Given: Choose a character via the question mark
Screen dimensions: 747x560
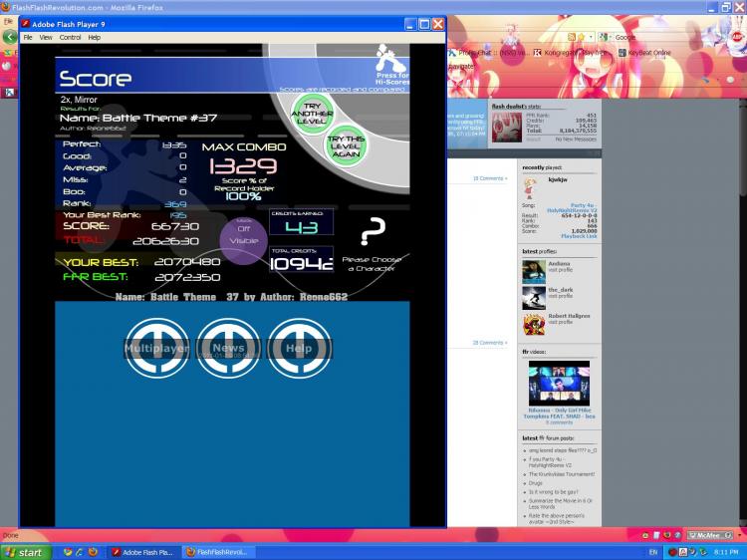Looking at the screenshot, I should click(373, 232).
